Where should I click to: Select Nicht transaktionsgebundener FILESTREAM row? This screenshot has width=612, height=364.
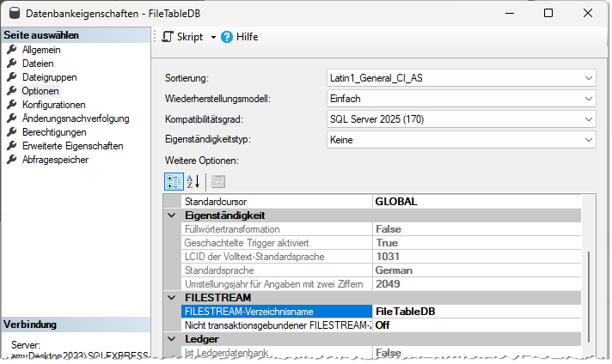[381, 325]
